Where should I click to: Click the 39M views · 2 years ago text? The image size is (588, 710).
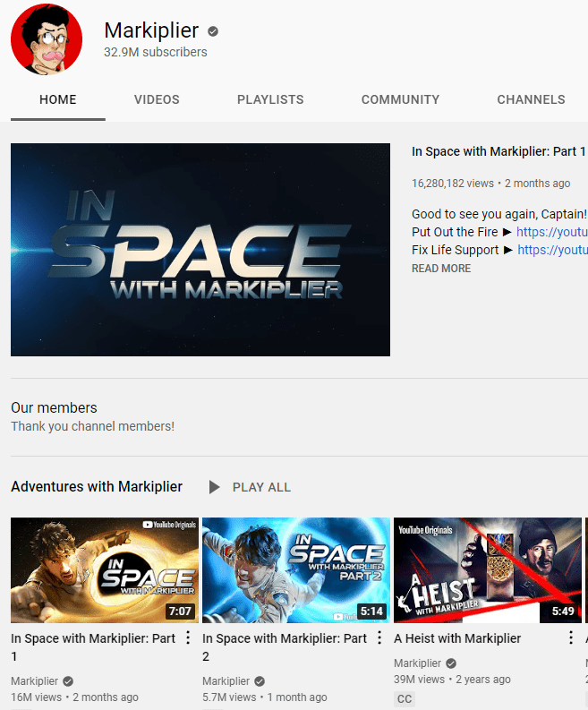452,680
